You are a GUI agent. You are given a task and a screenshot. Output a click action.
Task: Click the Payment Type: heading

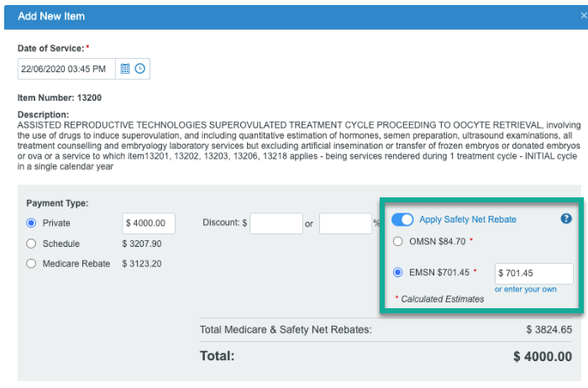pos(57,203)
